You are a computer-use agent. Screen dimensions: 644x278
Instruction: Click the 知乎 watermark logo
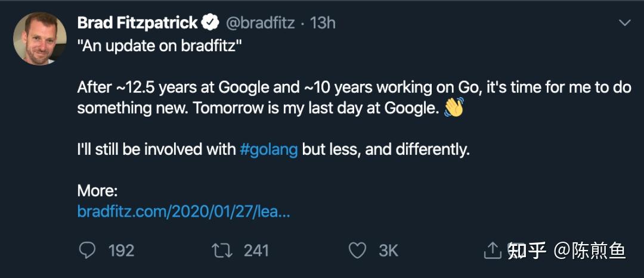click(x=527, y=251)
